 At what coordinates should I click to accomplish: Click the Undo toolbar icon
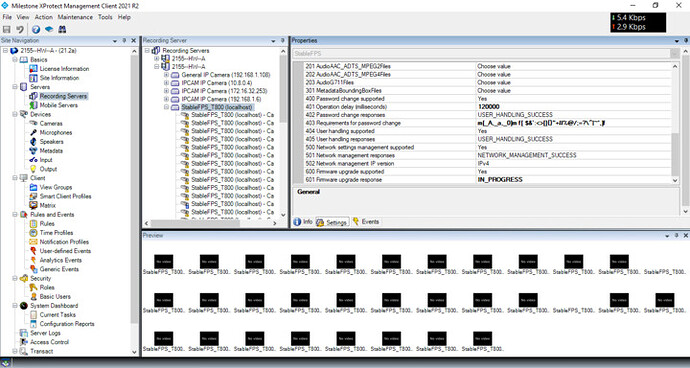20,29
